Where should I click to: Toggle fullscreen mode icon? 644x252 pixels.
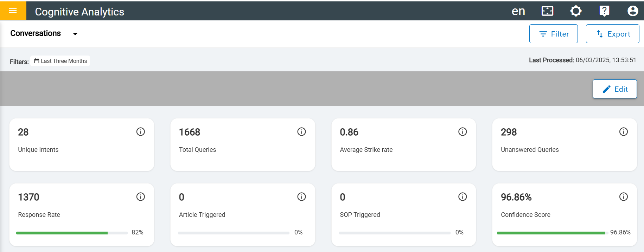pos(547,11)
